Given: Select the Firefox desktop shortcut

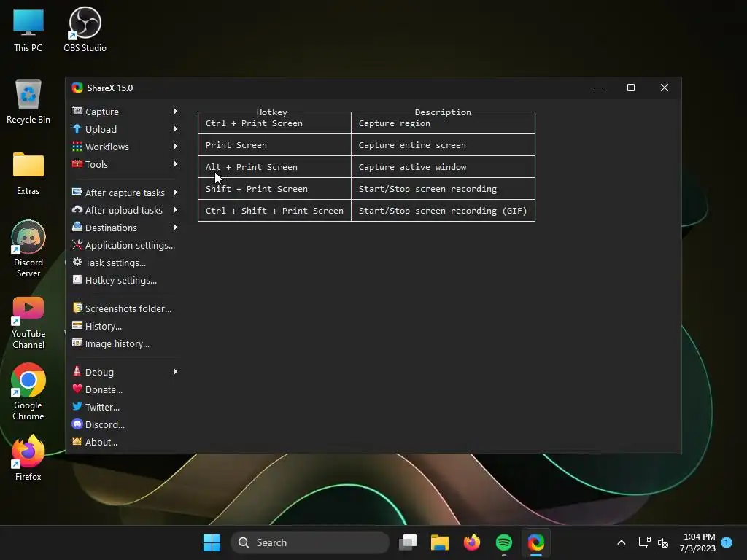Looking at the screenshot, I should point(28,458).
